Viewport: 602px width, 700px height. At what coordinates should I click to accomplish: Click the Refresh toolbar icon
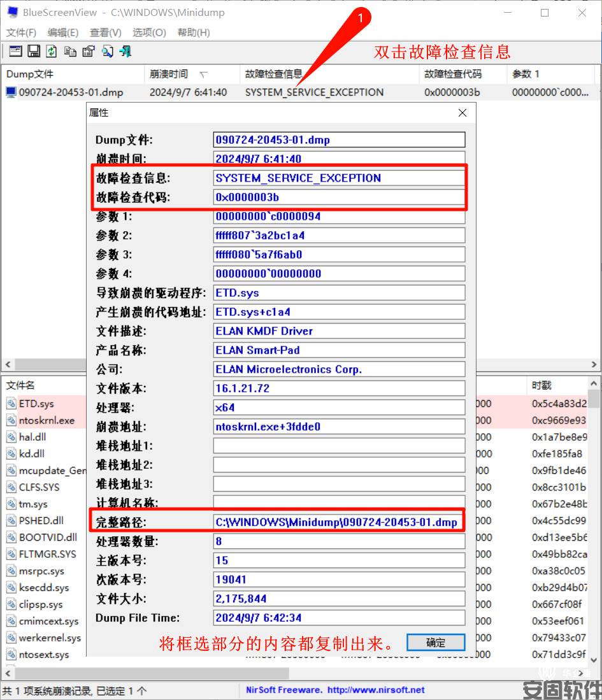click(x=52, y=52)
